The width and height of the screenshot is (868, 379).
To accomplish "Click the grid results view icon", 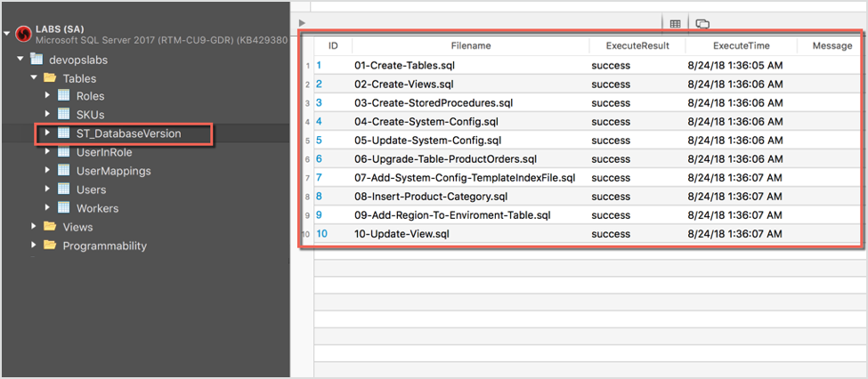I will pos(676,24).
